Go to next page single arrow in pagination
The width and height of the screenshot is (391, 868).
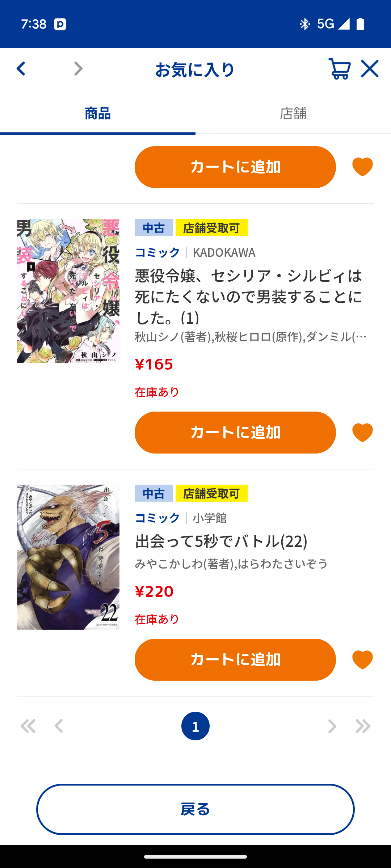click(332, 726)
